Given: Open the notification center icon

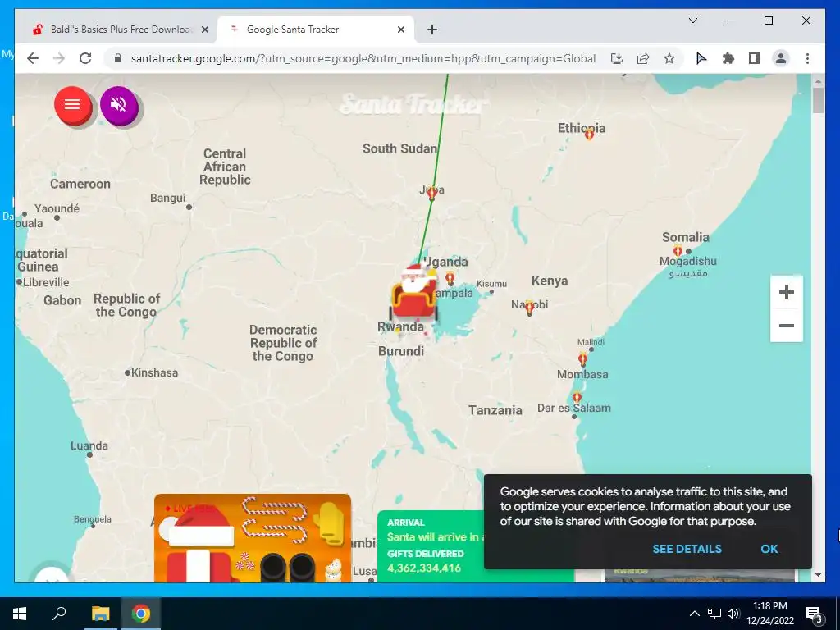Looking at the screenshot, I should click(x=815, y=614).
